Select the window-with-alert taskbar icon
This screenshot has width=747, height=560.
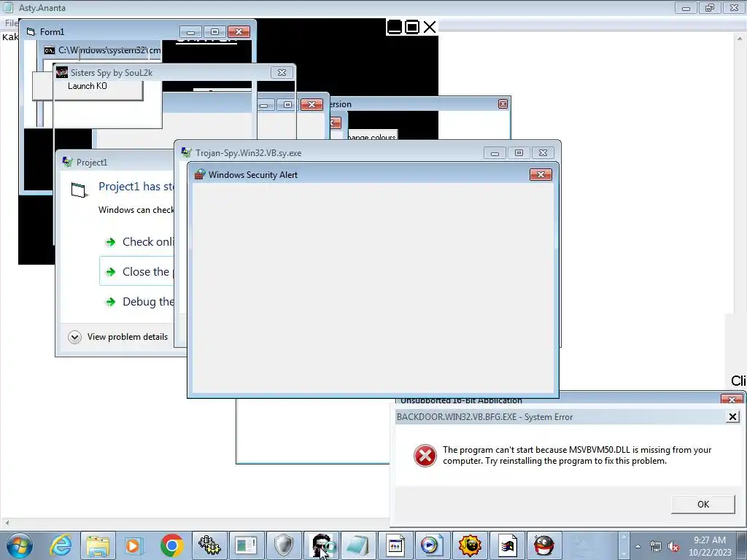[247, 545]
